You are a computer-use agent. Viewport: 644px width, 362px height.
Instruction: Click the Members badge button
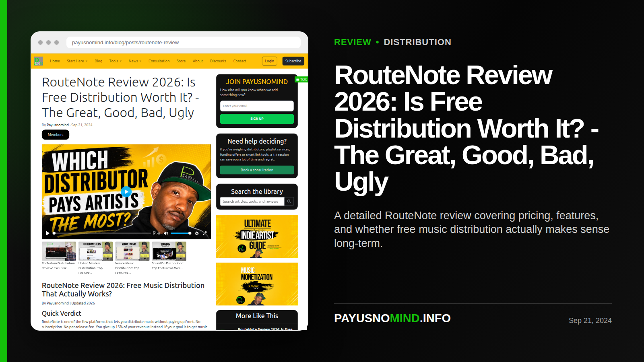[56, 135]
